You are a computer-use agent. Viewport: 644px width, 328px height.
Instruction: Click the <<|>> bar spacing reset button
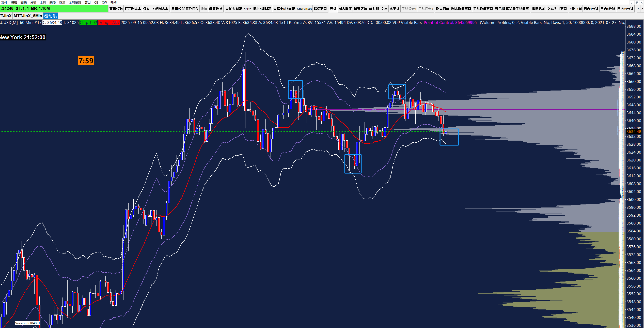pos(247,9)
